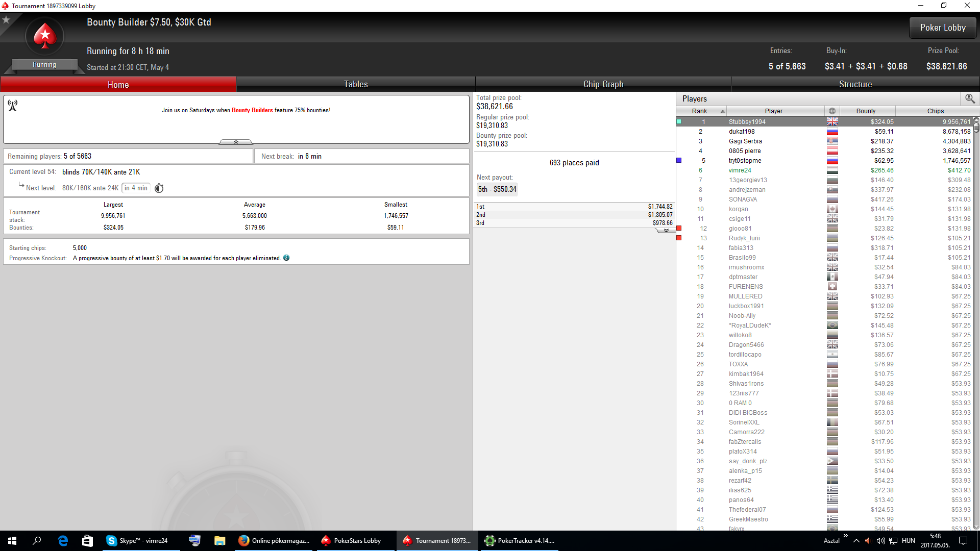Image resolution: width=980 pixels, height=551 pixels.
Task: Click the favorite star icon for this tournament
Action: tap(7, 20)
